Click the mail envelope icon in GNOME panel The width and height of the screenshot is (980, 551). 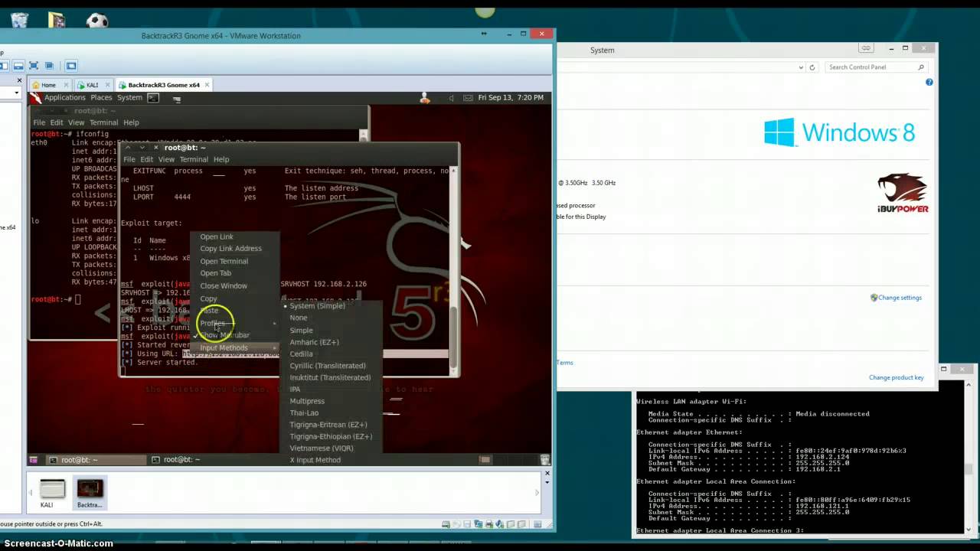point(468,98)
